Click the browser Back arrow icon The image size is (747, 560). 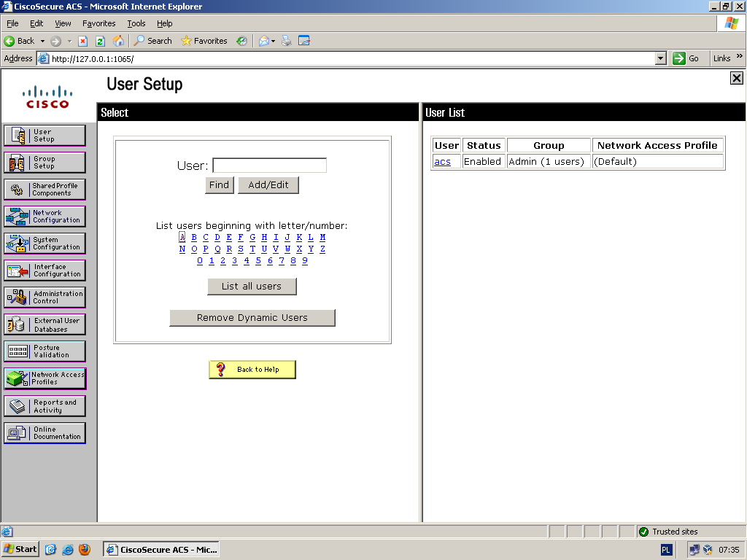click(x=9, y=41)
